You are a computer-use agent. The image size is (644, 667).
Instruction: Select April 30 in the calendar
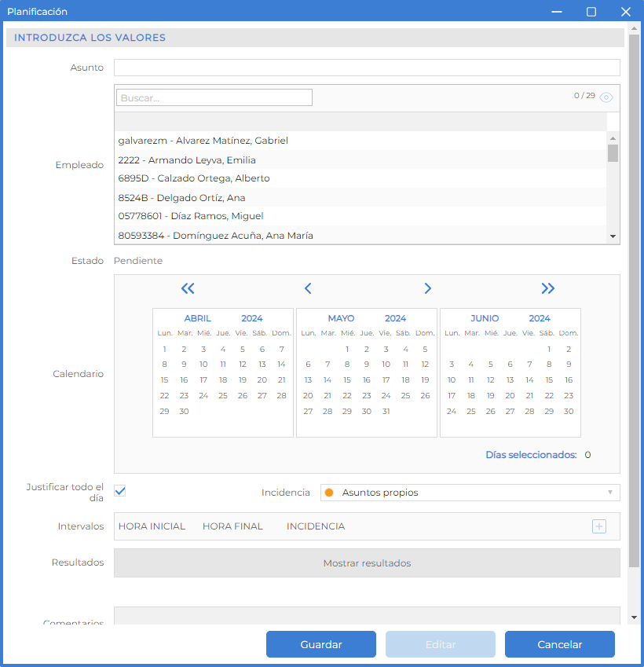(x=184, y=412)
